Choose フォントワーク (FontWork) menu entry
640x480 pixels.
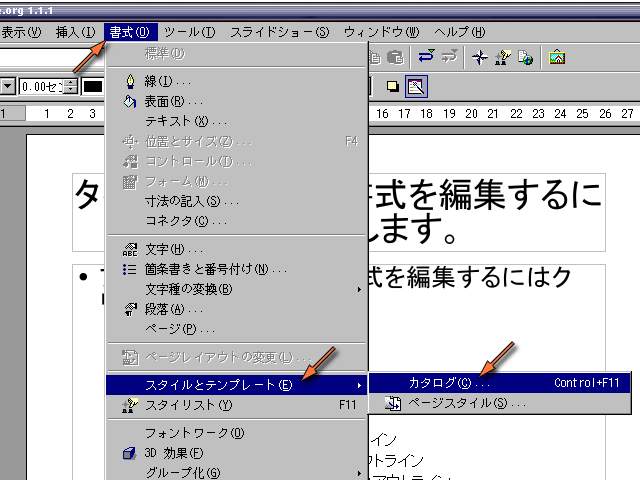(237, 433)
